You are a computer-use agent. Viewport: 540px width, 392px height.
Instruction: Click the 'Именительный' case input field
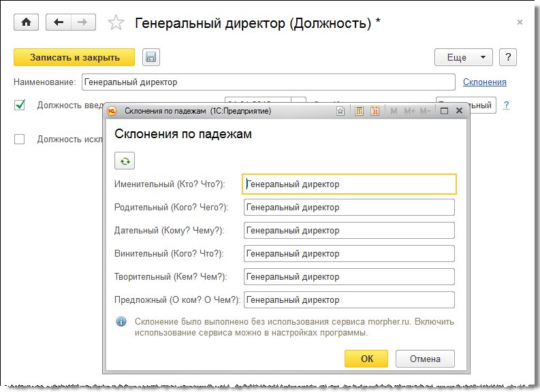click(349, 184)
